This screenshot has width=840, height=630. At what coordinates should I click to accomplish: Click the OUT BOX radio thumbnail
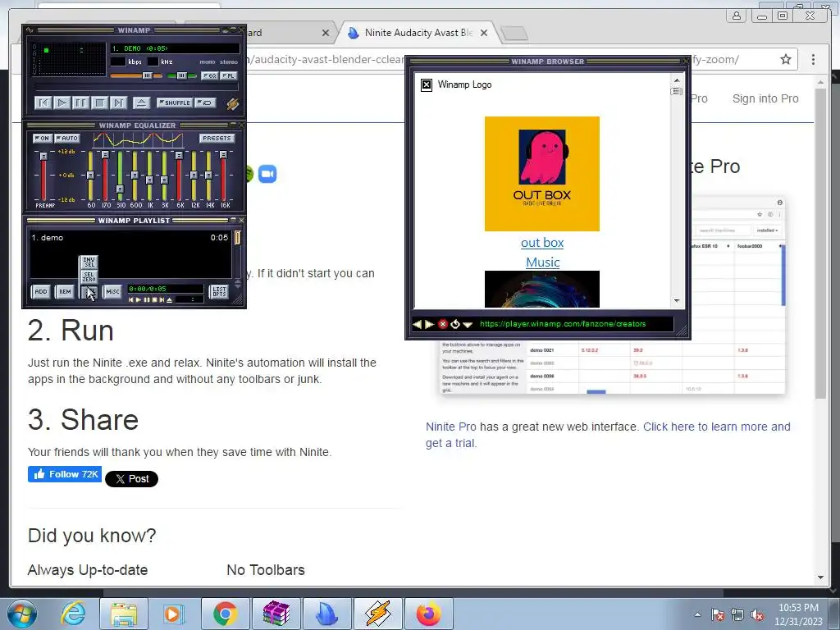(x=542, y=174)
